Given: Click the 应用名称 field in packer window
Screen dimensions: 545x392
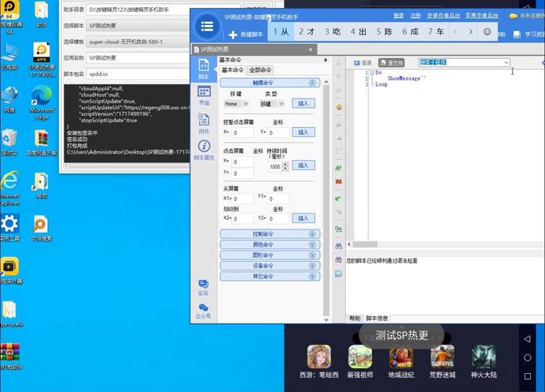Looking at the screenshot, I should pyautogui.click(x=138, y=58).
